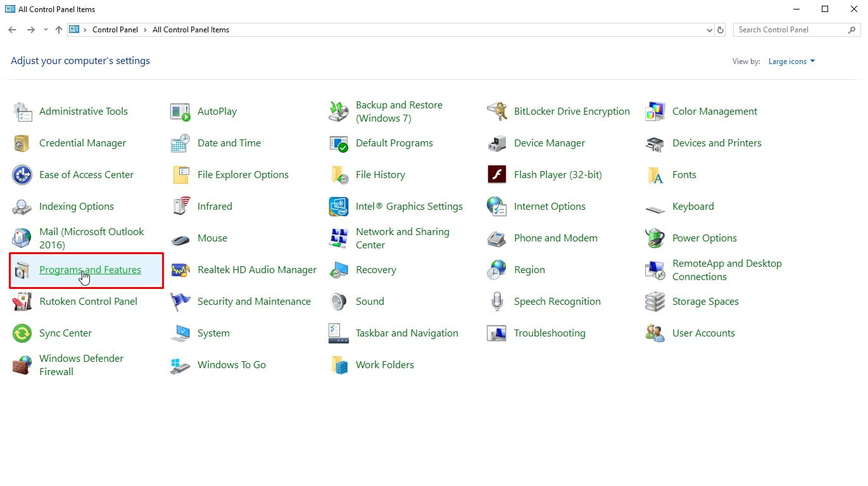This screenshot has width=868, height=486.
Task: Click the Indexing Options magnifier icon
Action: pyautogui.click(x=22, y=207)
